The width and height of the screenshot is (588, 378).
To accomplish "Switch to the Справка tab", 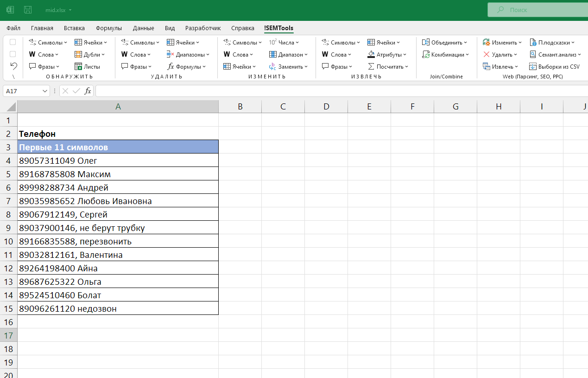I will tap(243, 28).
